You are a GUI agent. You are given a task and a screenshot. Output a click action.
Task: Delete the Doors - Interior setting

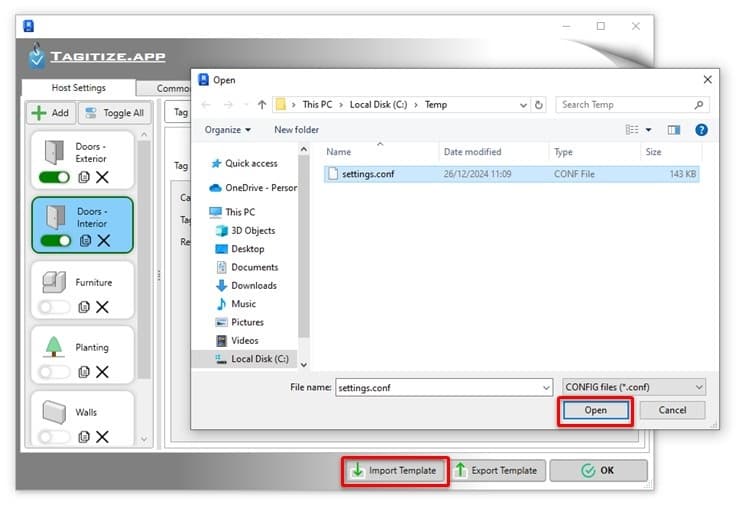104,241
